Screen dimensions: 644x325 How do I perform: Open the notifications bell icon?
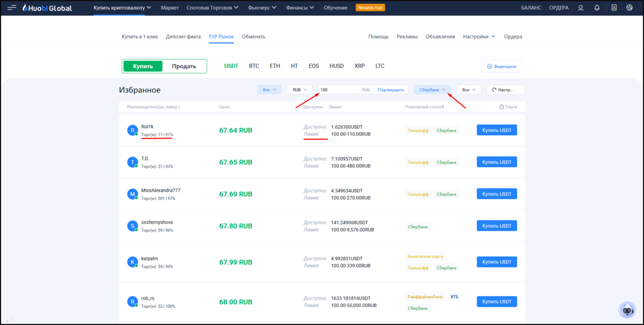pyautogui.click(x=597, y=8)
